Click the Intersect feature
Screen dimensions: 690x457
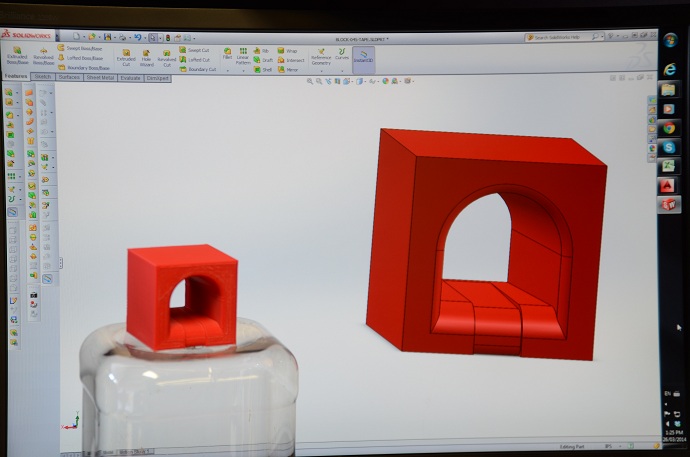pyautogui.click(x=291, y=60)
